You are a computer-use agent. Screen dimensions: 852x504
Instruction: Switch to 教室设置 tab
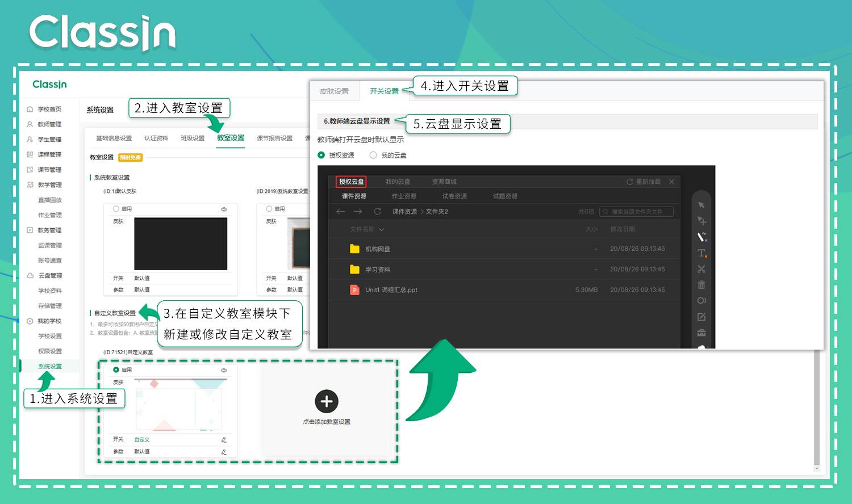click(x=231, y=137)
